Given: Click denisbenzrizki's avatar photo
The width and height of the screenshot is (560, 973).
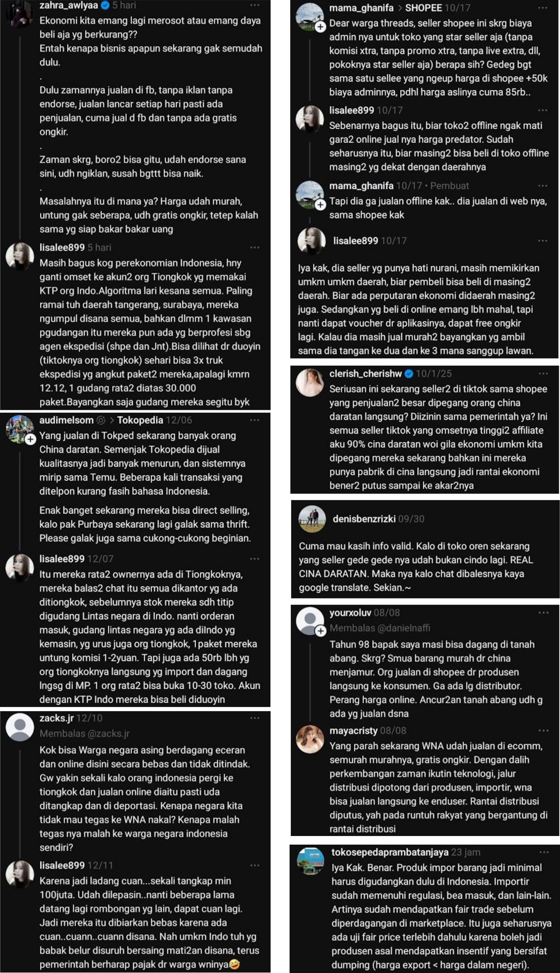Looking at the screenshot, I should coord(312,519).
